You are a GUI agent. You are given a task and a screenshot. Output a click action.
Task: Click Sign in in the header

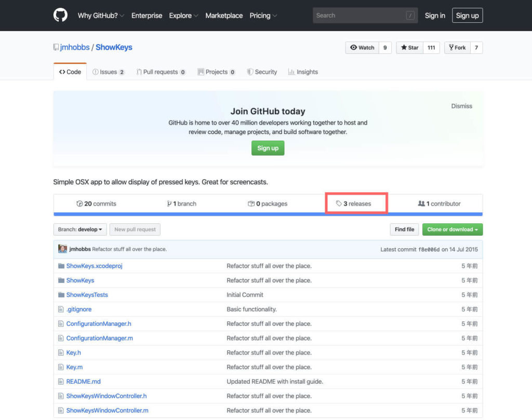[x=435, y=16]
